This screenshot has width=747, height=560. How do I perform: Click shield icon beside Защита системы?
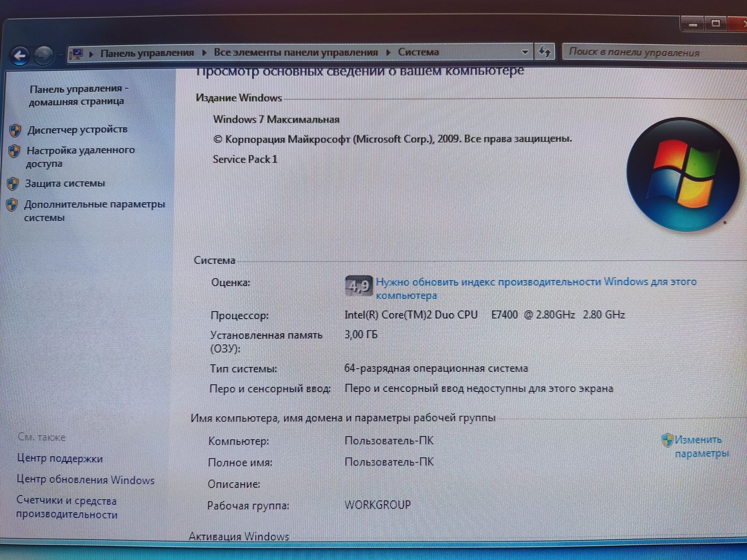[x=13, y=184]
